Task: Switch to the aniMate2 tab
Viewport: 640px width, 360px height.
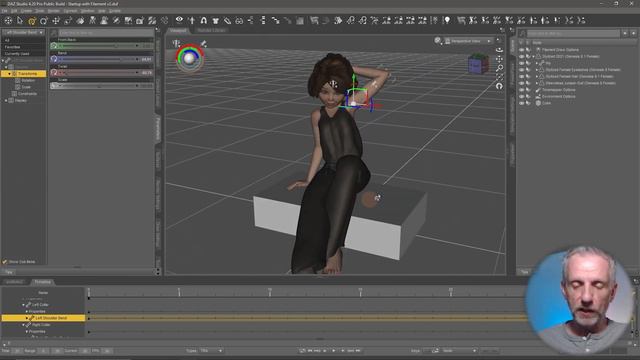Action: click(x=14, y=282)
